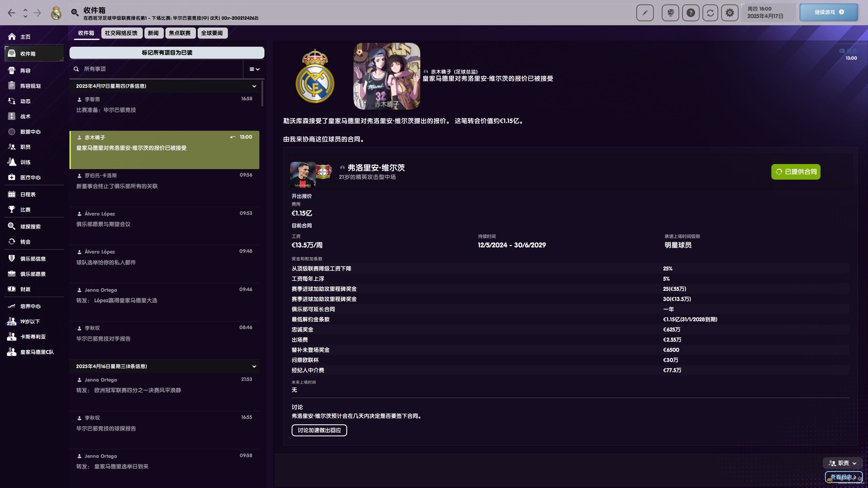Image resolution: width=868 pixels, height=488 pixels.
Task: Click the Real Madrid crest in the top bar
Action: pyautogui.click(x=56, y=13)
